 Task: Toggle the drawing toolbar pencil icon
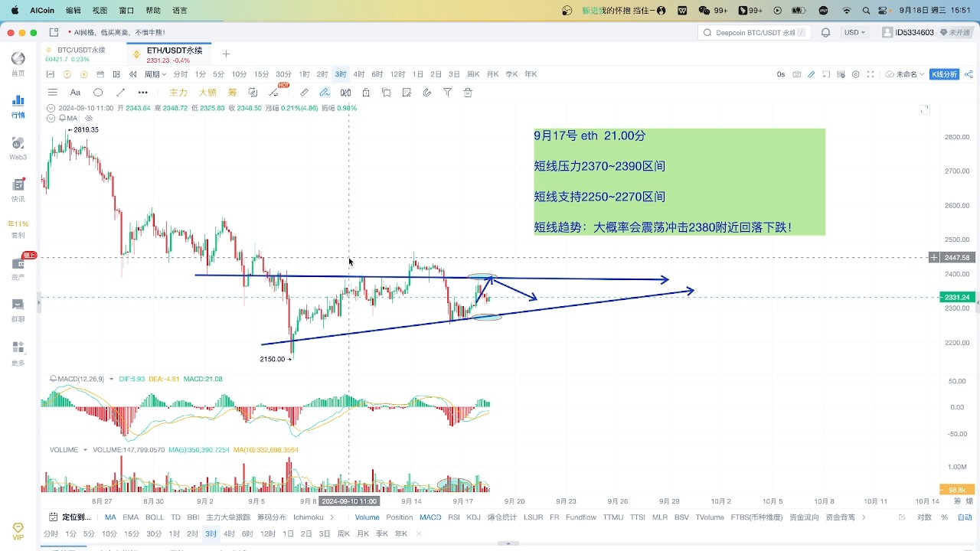812,74
